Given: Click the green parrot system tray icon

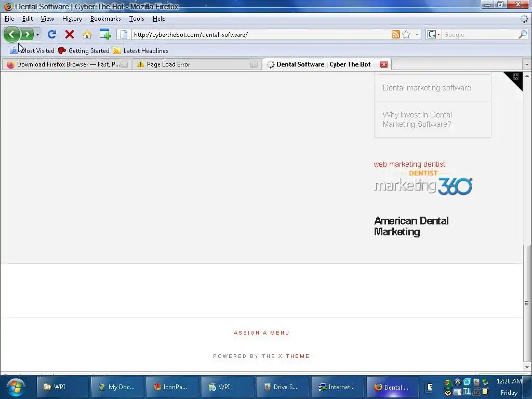Looking at the screenshot, I should pos(448,382).
